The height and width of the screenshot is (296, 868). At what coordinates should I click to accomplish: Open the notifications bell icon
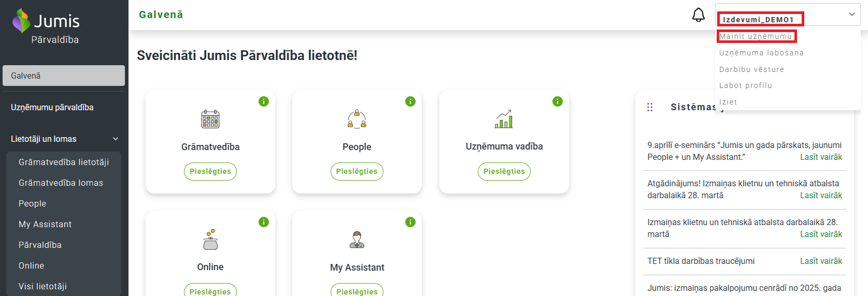click(x=699, y=15)
